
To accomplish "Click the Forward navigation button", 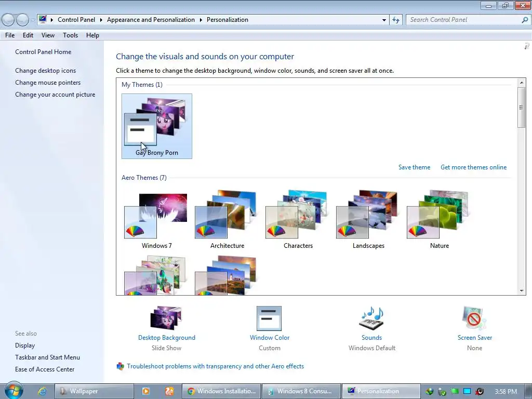I will click(22, 20).
